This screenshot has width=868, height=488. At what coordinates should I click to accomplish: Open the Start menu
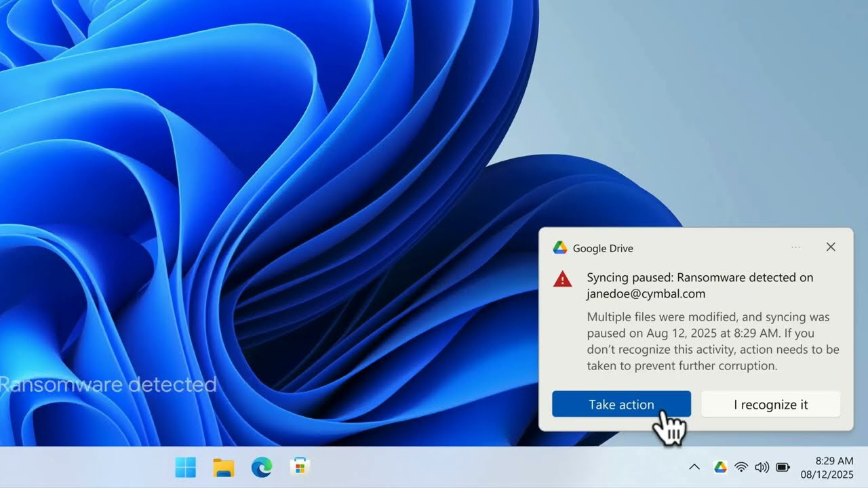185,466
